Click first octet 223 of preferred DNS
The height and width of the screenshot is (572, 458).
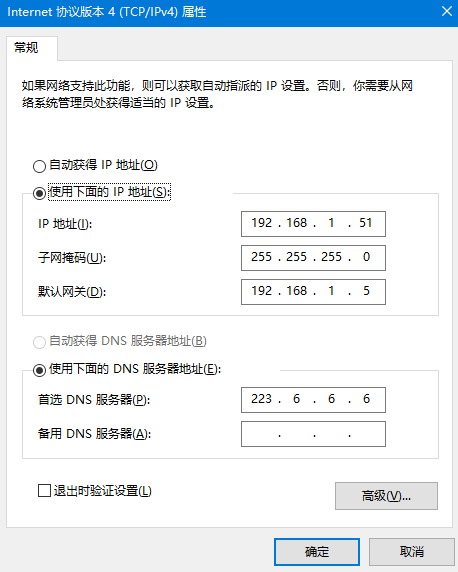pos(261,399)
